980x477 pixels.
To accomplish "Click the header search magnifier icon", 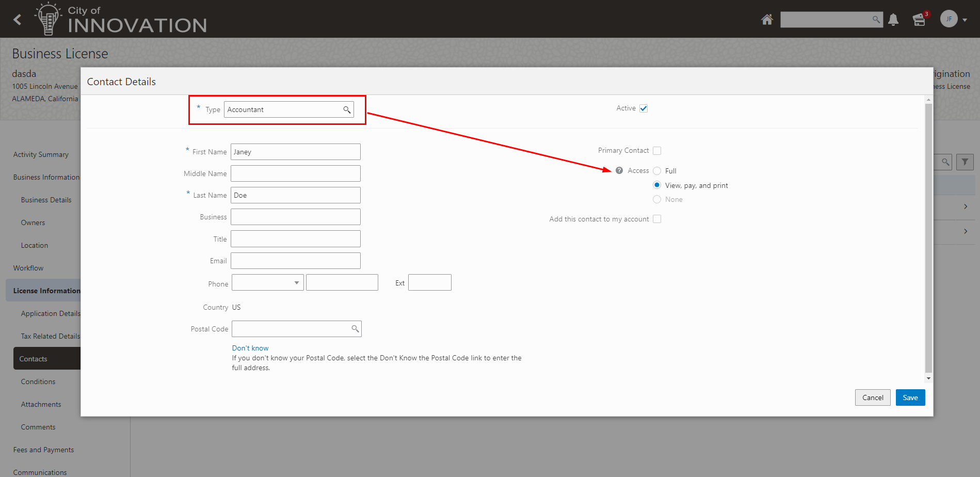I will click(x=876, y=20).
